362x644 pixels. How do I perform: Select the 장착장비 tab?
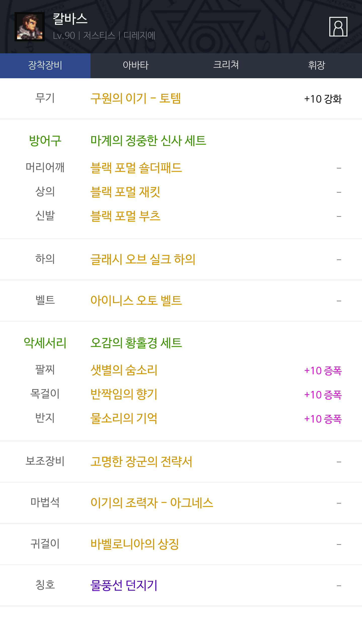point(45,65)
